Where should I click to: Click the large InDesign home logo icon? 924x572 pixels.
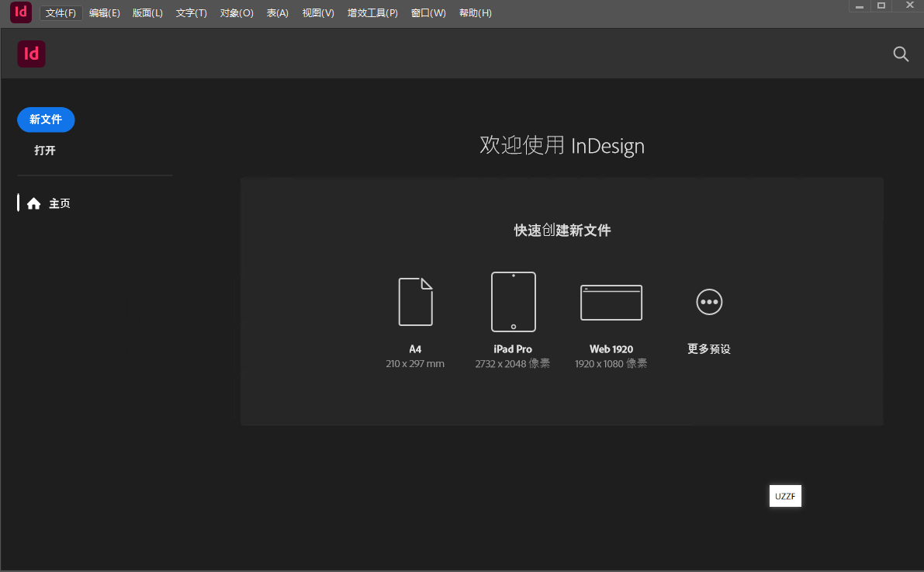coord(31,54)
